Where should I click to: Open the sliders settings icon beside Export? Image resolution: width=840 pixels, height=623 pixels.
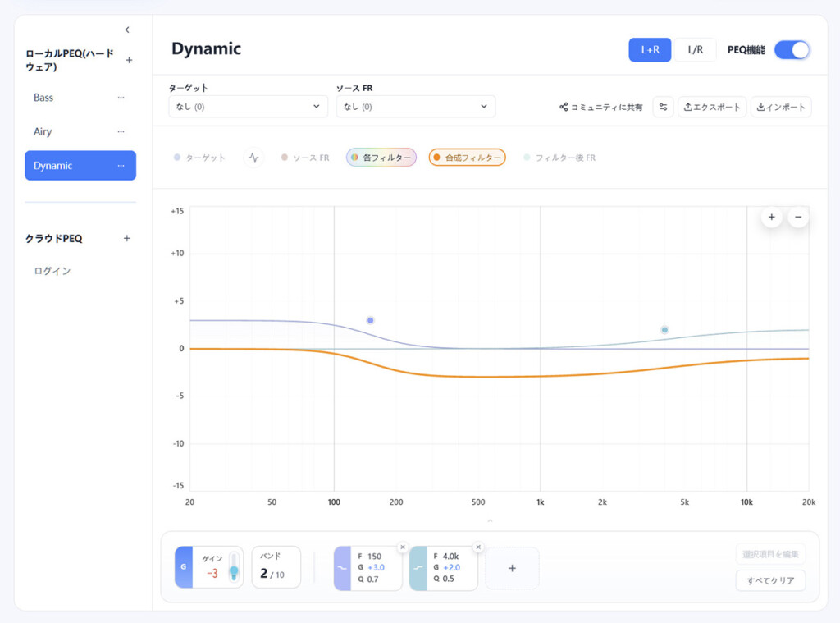[x=663, y=107]
